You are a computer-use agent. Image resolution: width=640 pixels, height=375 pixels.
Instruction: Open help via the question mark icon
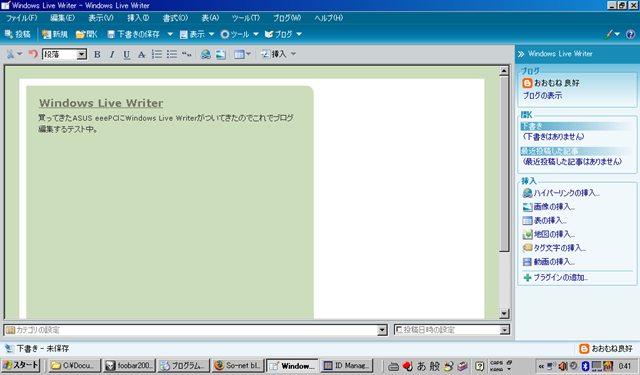click(630, 34)
